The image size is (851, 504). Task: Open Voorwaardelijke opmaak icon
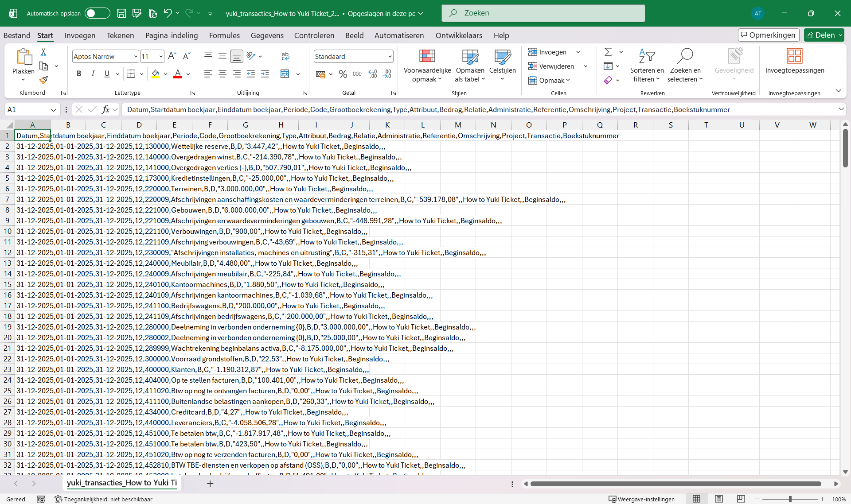[427, 56]
